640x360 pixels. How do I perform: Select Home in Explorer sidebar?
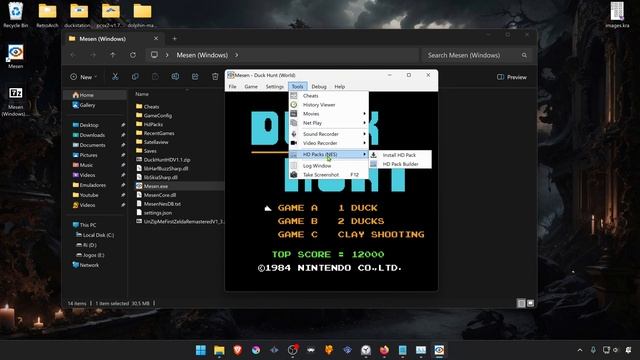coord(95,95)
